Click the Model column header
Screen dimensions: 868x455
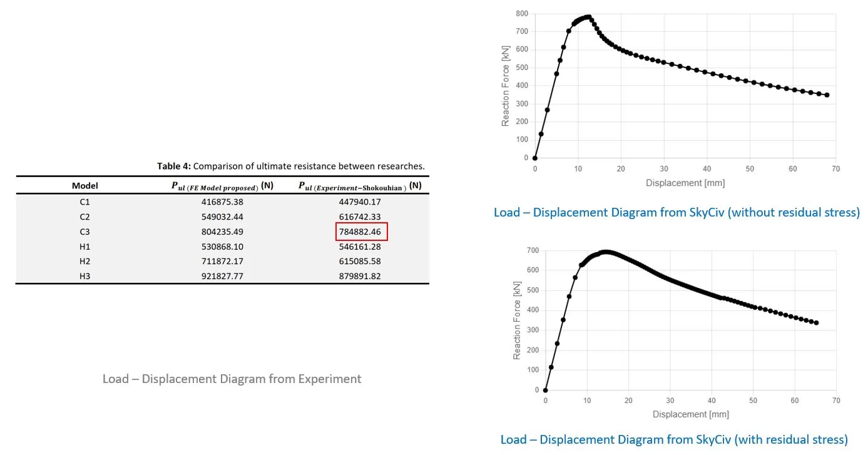pos(85,185)
